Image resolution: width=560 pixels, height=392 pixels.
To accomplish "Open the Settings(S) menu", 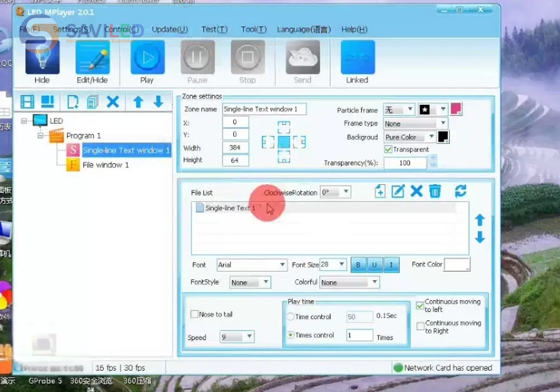I will click(x=71, y=29).
